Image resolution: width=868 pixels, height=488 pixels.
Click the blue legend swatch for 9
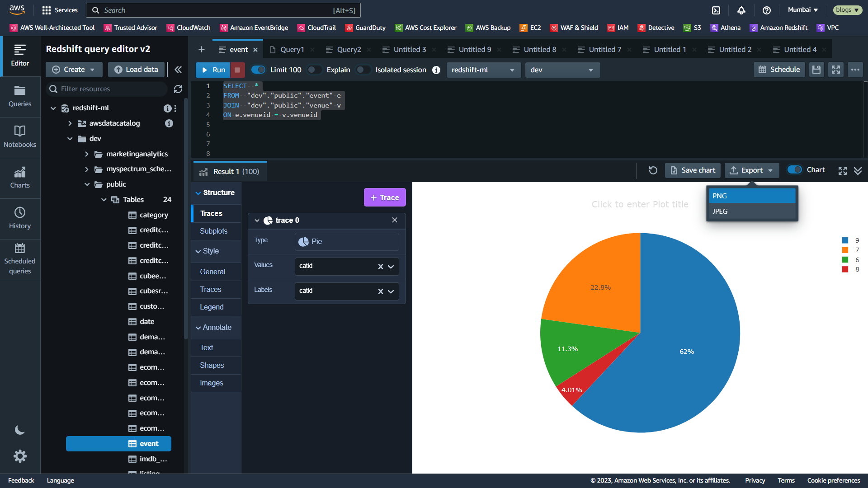(x=845, y=240)
